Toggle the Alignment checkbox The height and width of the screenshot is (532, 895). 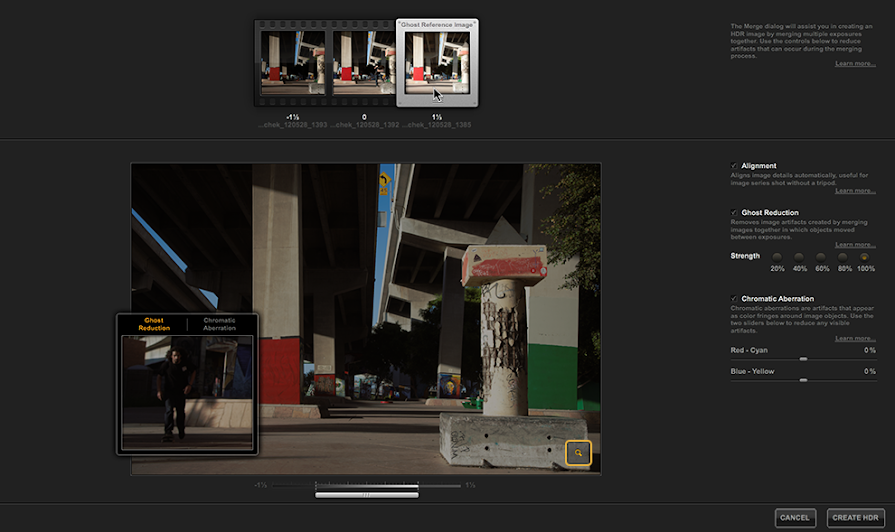735,166
